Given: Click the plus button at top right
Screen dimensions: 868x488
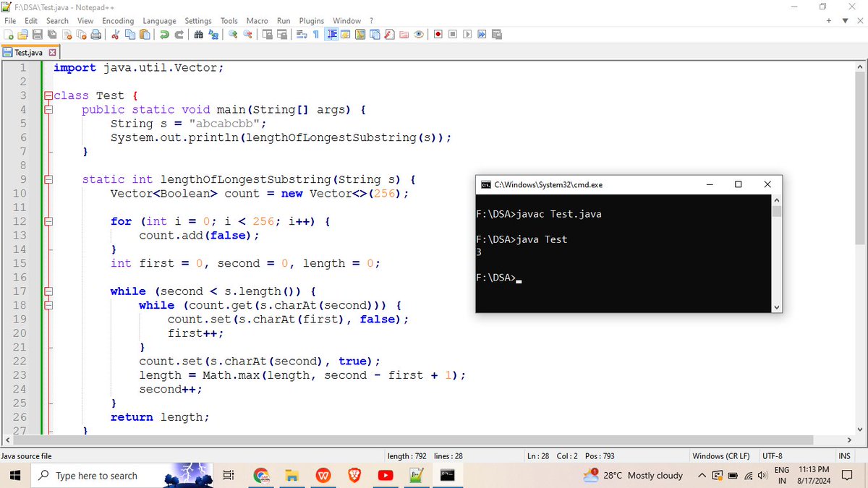Looking at the screenshot, I should 829,21.
